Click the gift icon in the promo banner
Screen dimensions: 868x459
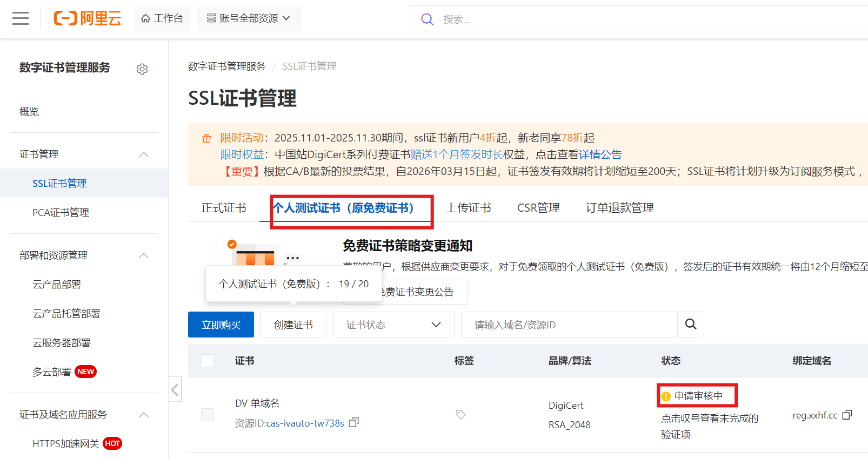click(206, 138)
